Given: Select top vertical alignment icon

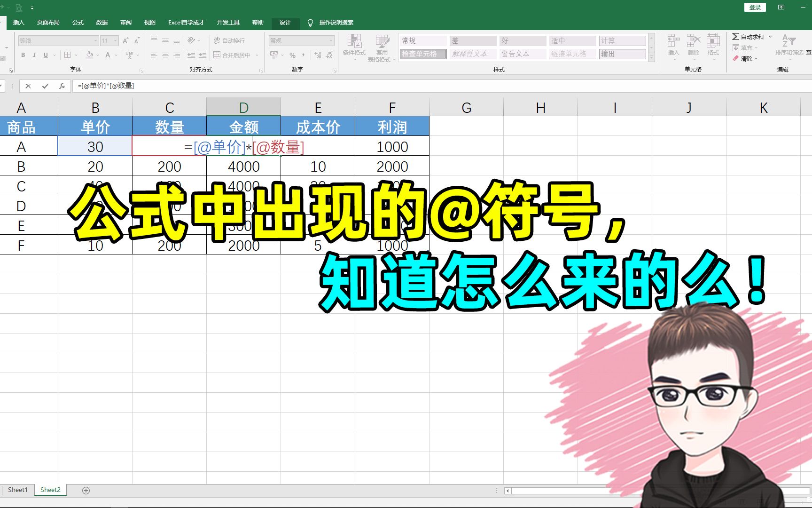Looking at the screenshot, I should coord(154,40).
